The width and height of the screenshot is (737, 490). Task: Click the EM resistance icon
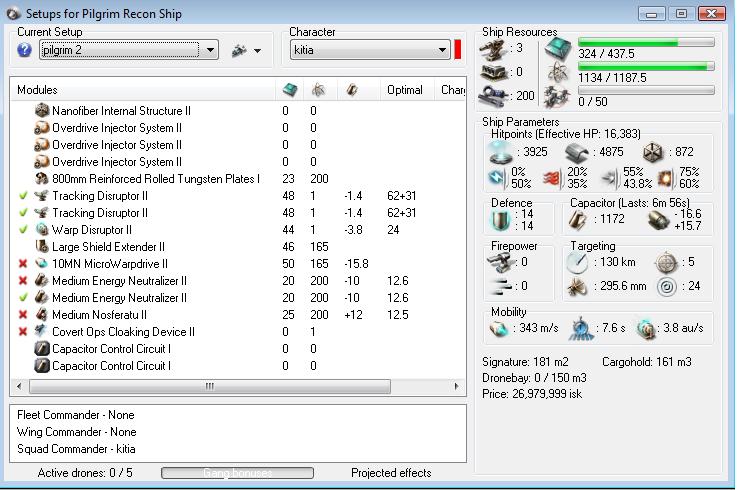click(x=497, y=178)
